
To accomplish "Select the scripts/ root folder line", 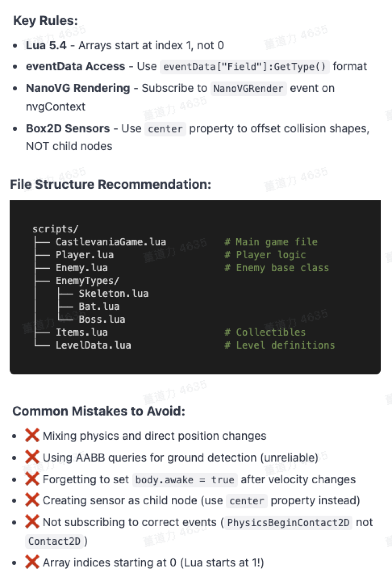I will coord(55,229).
